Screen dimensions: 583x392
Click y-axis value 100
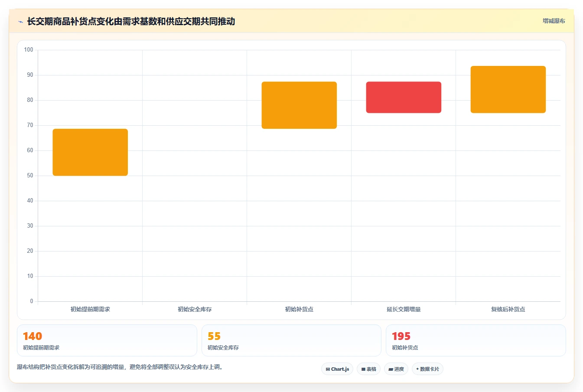click(x=29, y=50)
